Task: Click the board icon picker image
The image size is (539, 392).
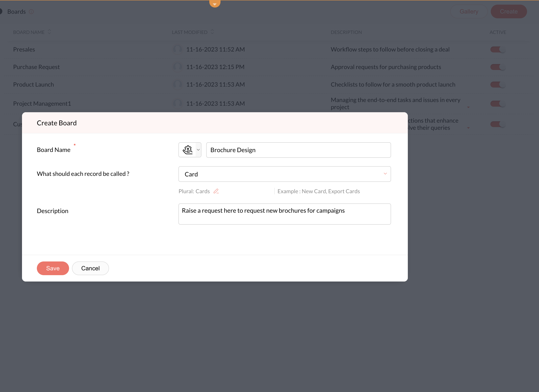Action: (187, 150)
